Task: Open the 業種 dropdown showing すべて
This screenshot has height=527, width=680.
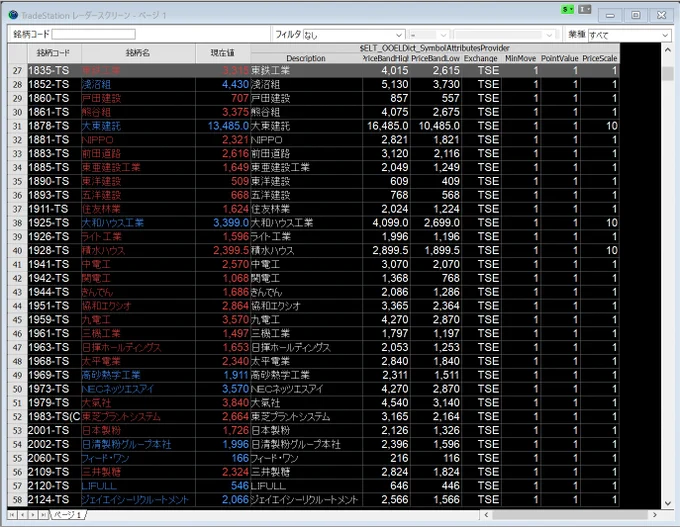Action: click(x=629, y=35)
